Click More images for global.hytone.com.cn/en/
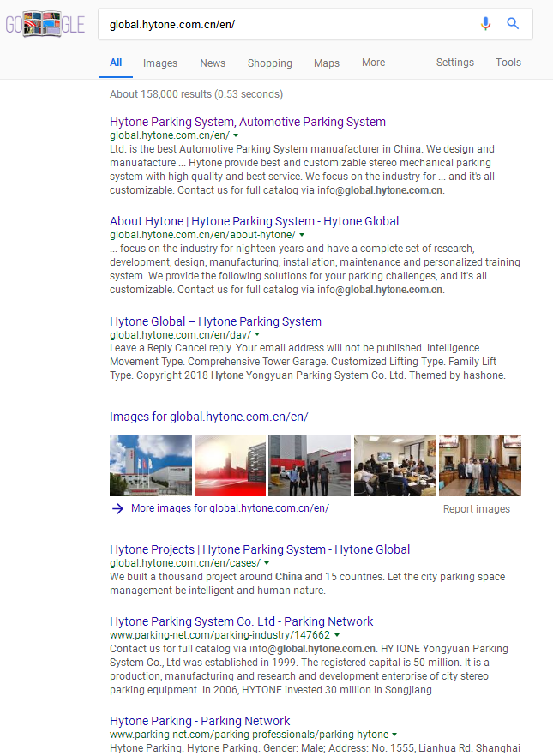The width and height of the screenshot is (553, 756). (230, 508)
